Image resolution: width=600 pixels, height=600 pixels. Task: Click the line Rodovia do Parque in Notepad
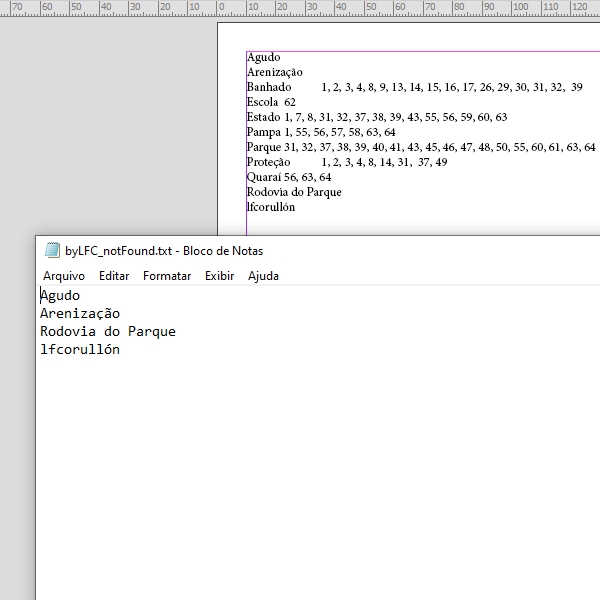click(x=108, y=332)
